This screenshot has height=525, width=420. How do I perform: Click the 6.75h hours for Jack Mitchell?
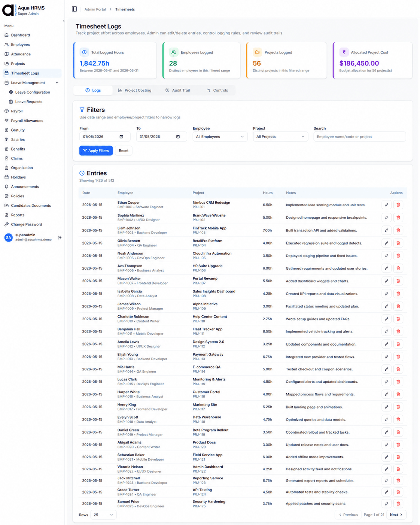pos(267,480)
